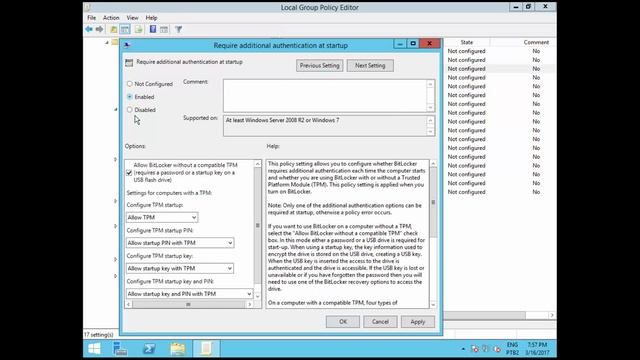This screenshot has height=360, width=640.
Task: Click the Cancel button
Action: click(380, 322)
